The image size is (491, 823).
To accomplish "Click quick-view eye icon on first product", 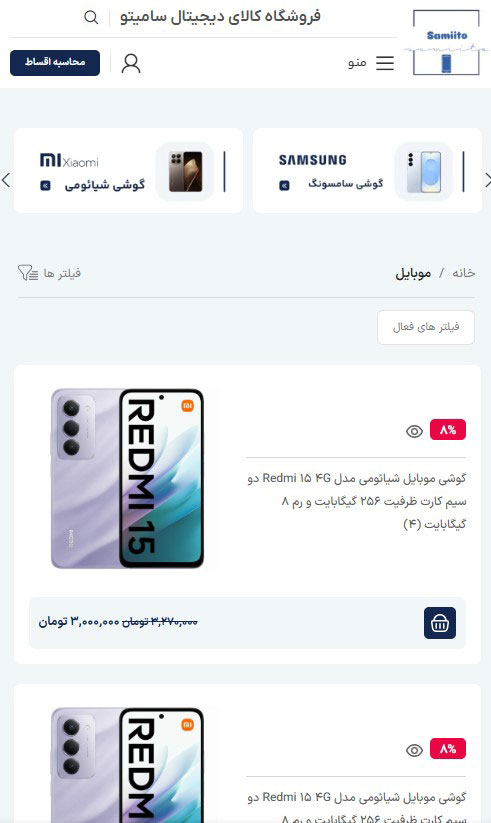I will (x=414, y=431).
